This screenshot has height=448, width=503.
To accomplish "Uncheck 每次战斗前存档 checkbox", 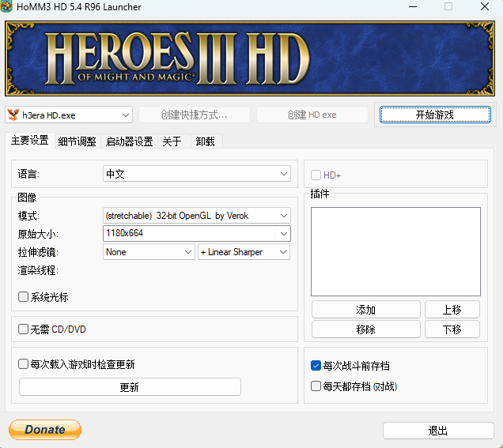I will pos(316,366).
